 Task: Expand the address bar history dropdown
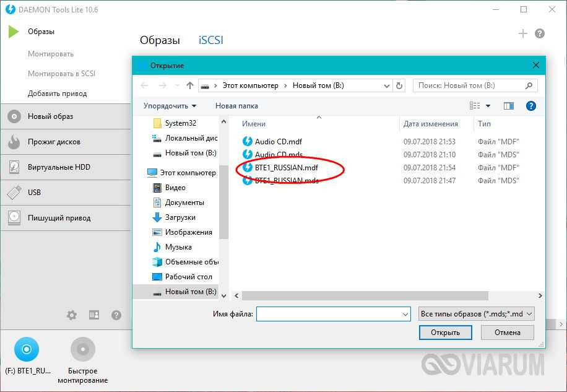tap(386, 85)
